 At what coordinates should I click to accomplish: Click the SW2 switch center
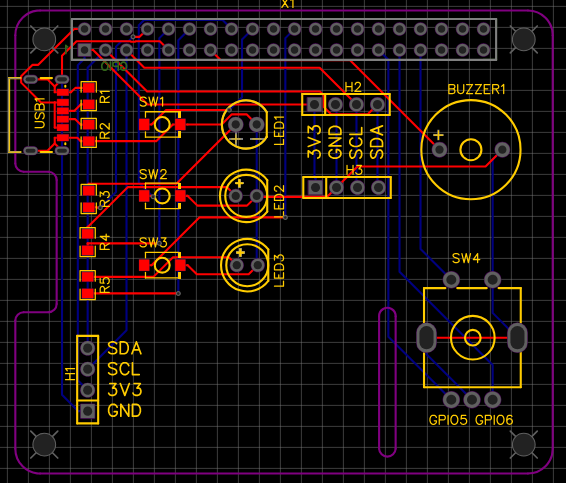coord(162,196)
